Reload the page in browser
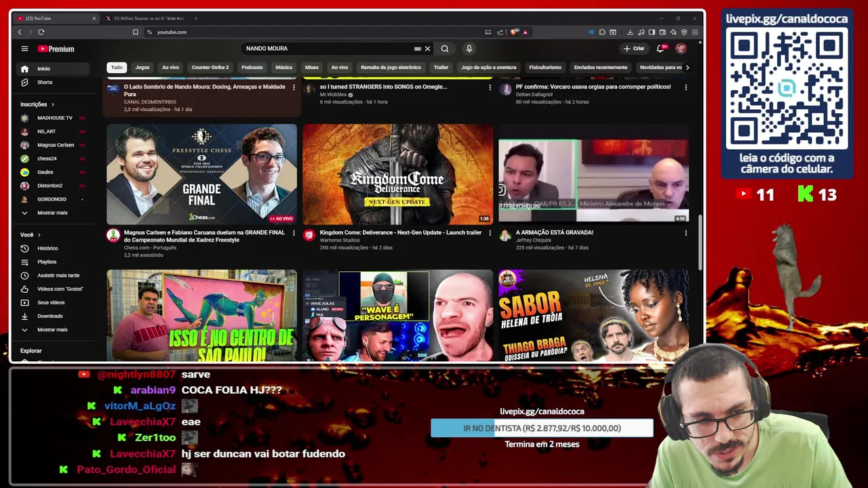 (41, 32)
